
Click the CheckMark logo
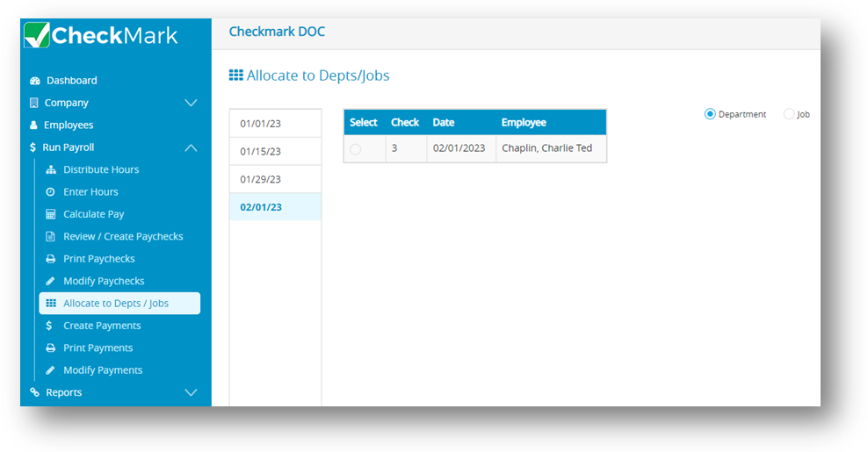(x=101, y=35)
